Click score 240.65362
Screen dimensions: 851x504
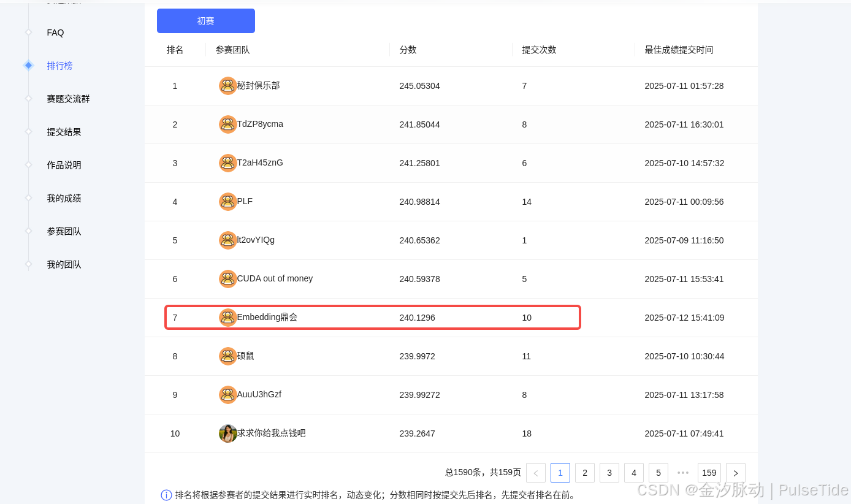(x=419, y=240)
